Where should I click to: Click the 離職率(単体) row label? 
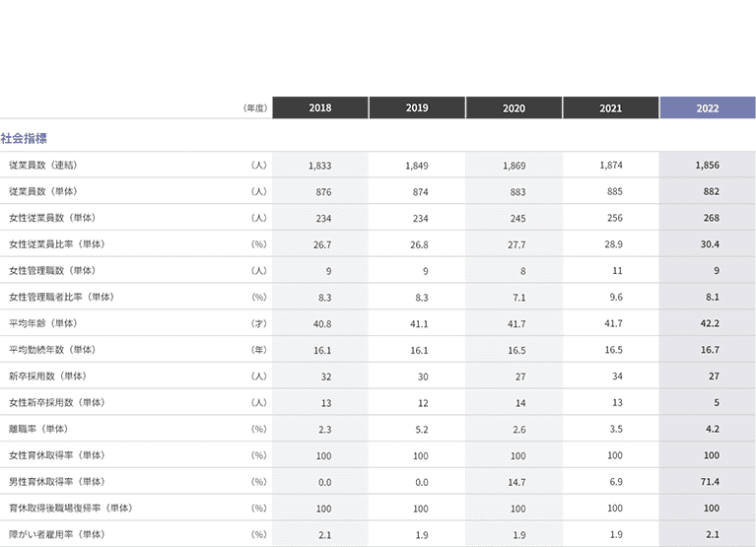[38, 429]
